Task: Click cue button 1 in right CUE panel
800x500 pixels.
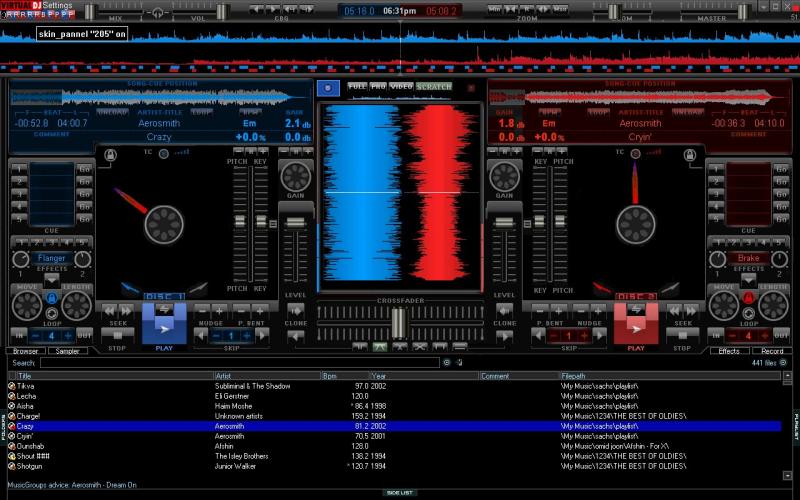Action: click(x=716, y=169)
